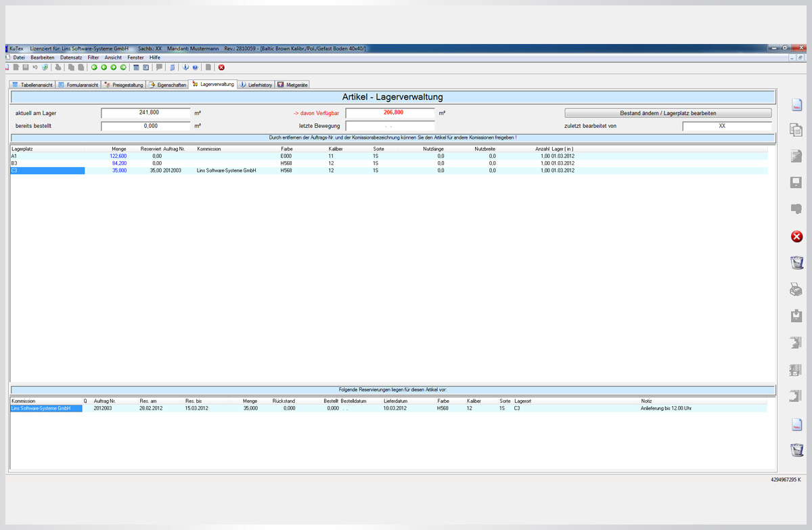Click the barcode icon in right sidebar

click(796, 370)
